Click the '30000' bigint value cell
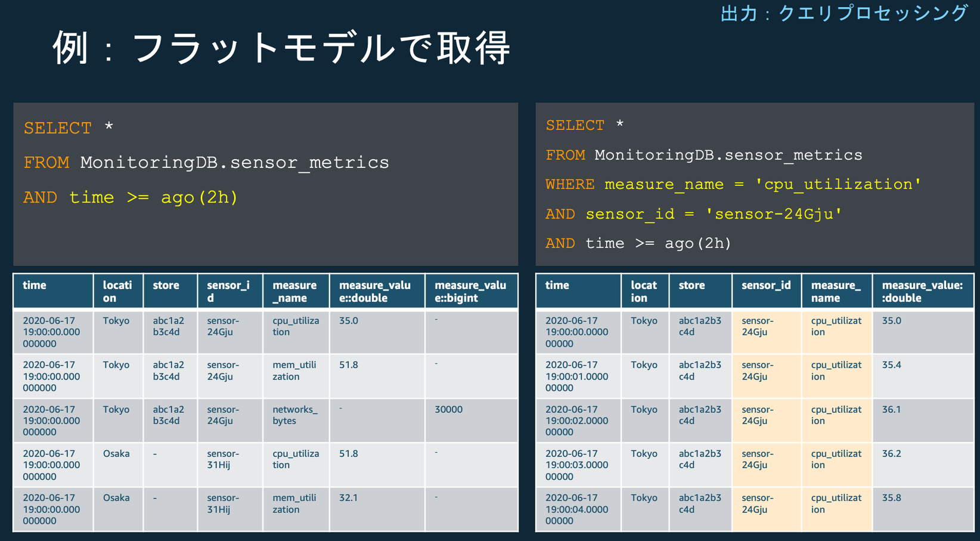Screen dimensions: 980x541 [448, 409]
